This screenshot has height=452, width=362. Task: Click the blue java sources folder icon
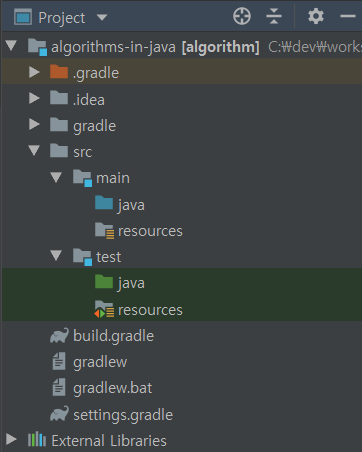click(104, 203)
